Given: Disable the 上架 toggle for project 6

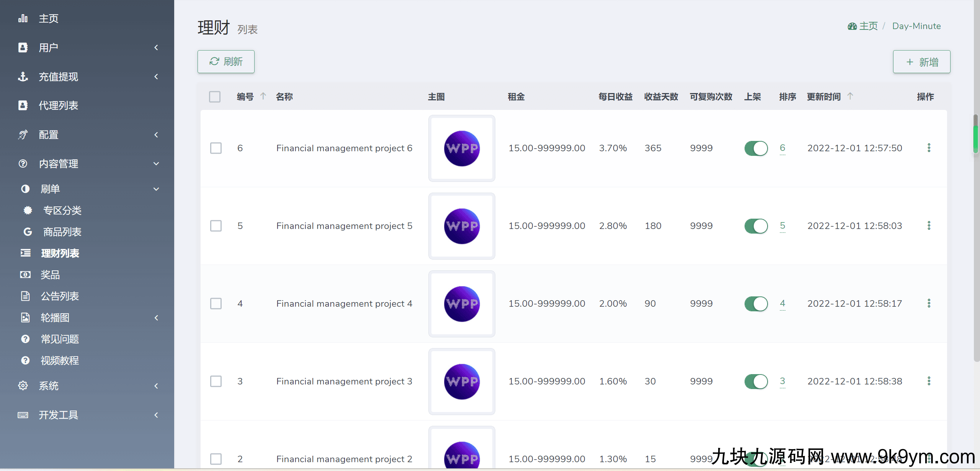Looking at the screenshot, I should (x=756, y=148).
